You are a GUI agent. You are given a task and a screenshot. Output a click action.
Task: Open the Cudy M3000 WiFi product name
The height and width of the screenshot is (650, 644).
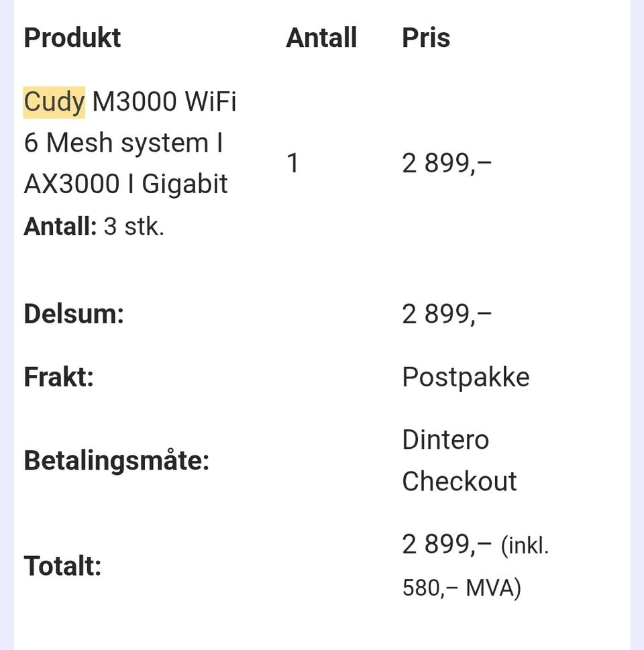[129, 143]
